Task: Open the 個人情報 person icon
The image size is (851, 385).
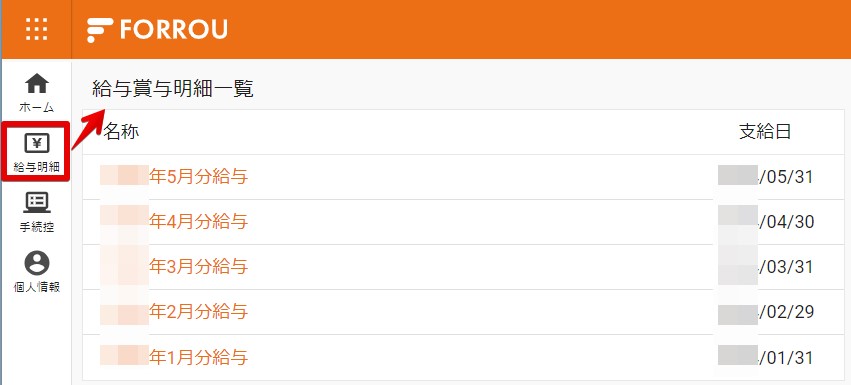Action: pyautogui.click(x=37, y=263)
